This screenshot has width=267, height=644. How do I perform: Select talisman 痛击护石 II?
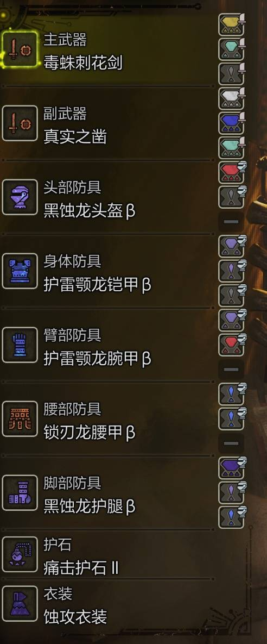81,568
